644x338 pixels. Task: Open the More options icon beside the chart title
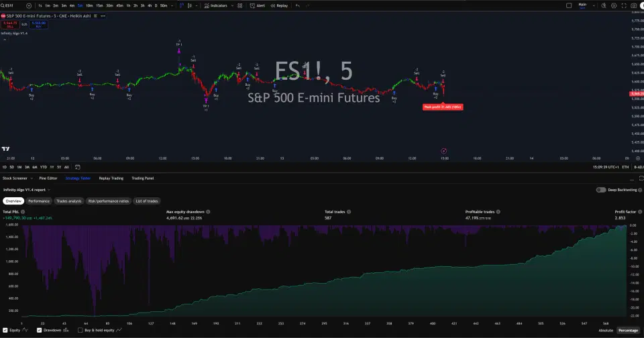103,16
